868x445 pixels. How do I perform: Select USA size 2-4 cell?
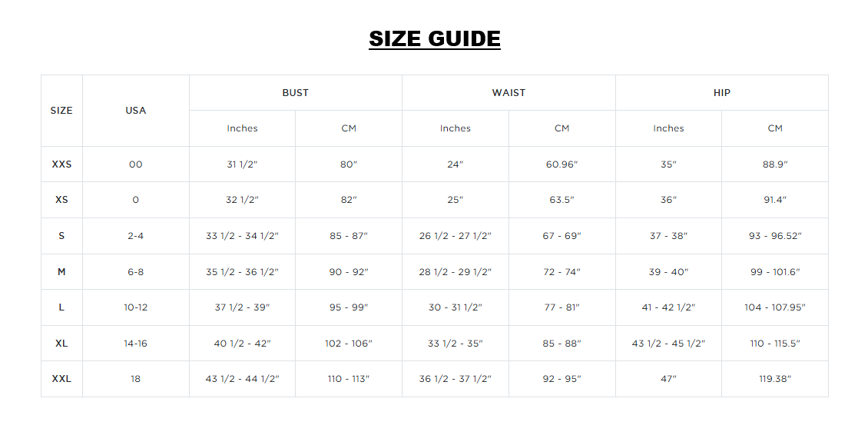point(136,235)
